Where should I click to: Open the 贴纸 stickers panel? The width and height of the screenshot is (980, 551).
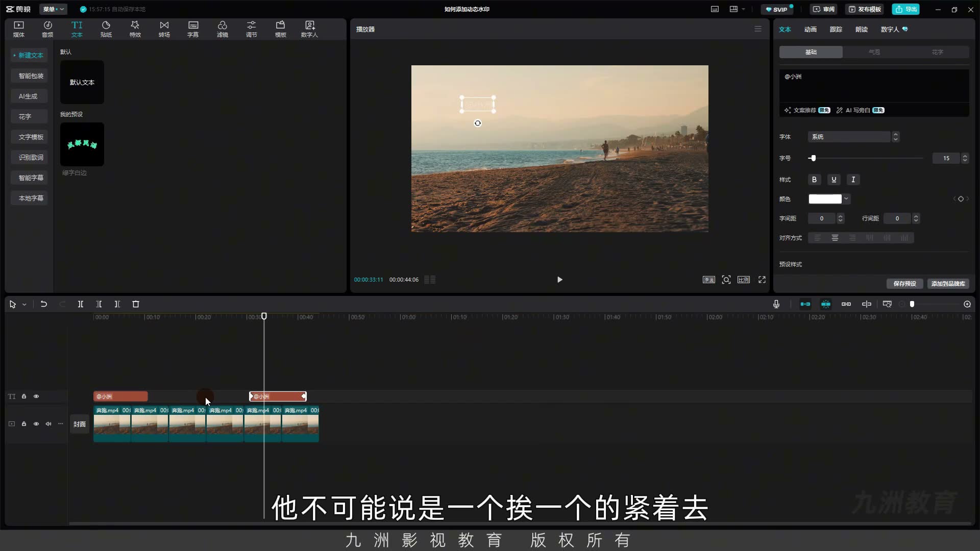click(x=106, y=29)
